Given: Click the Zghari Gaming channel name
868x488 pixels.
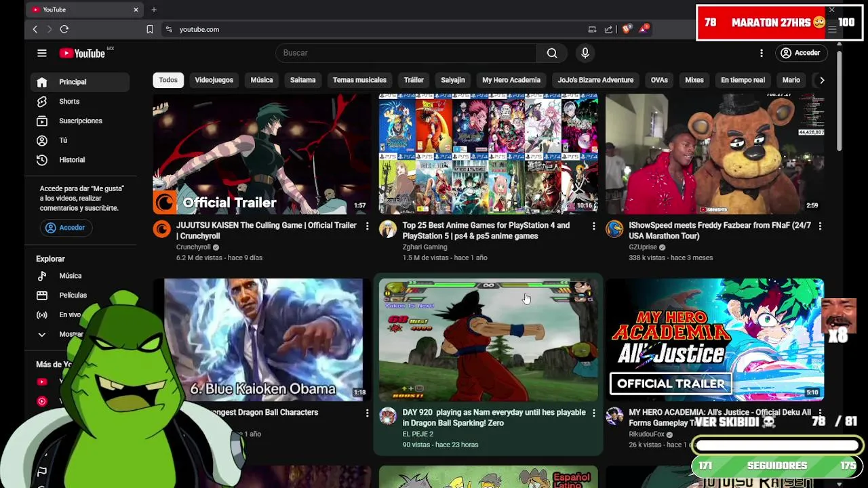Looking at the screenshot, I should coord(425,247).
